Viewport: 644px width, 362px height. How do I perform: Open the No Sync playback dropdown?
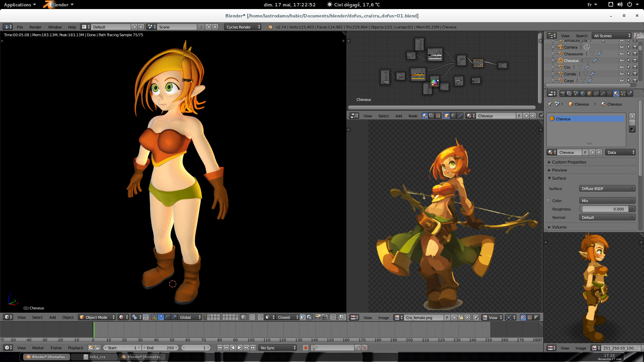coord(278,348)
